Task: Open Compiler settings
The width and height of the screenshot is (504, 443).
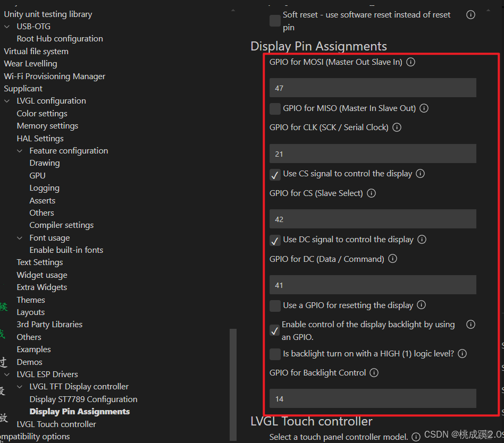Action: (x=62, y=226)
